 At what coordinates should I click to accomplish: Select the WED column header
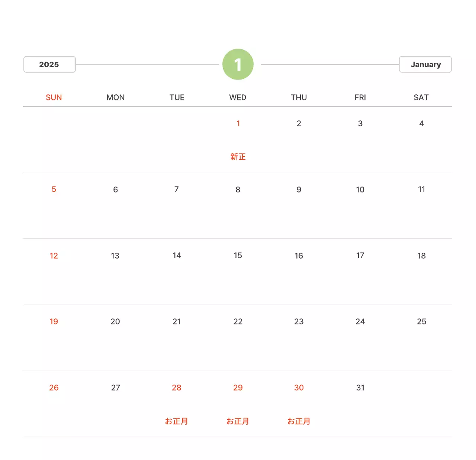click(238, 97)
